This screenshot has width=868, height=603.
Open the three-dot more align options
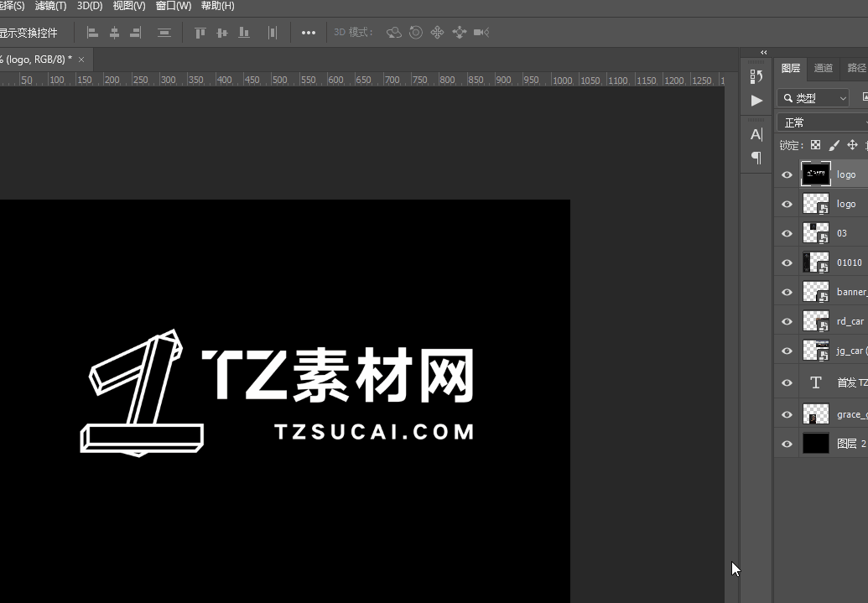tap(309, 33)
